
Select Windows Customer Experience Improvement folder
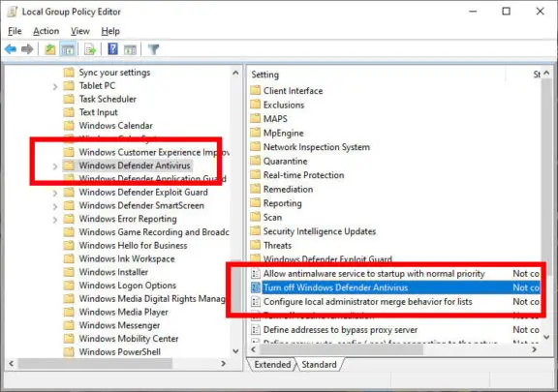pos(146,152)
